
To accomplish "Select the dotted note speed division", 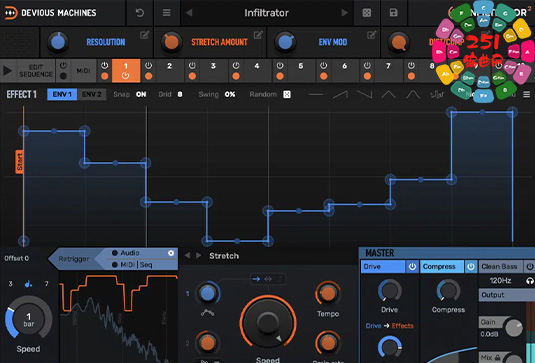I will 28,284.
